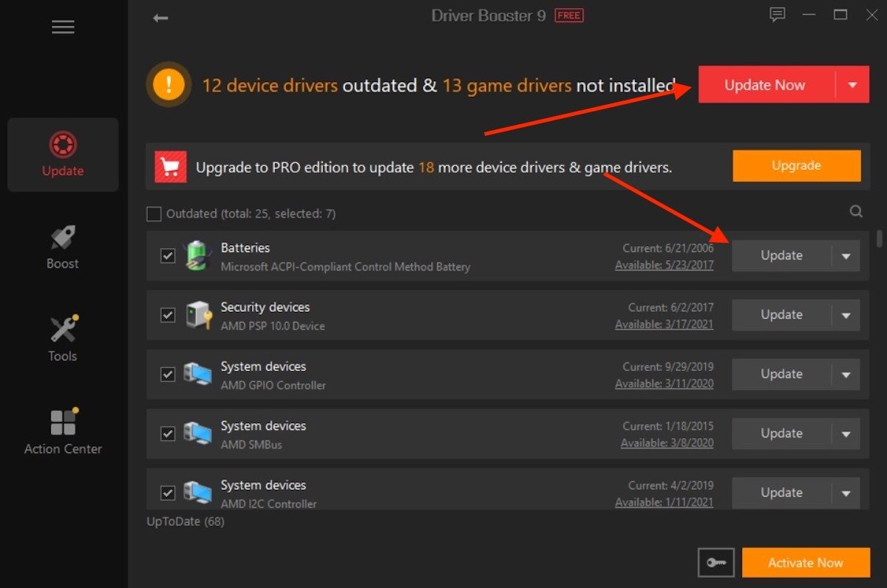This screenshot has width=887, height=588.
Task: Uncheck the AMD GPIO Controller checkbox
Action: 168,374
